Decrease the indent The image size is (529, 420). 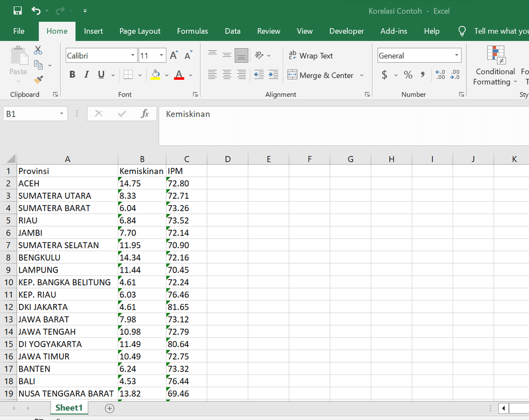(259, 74)
